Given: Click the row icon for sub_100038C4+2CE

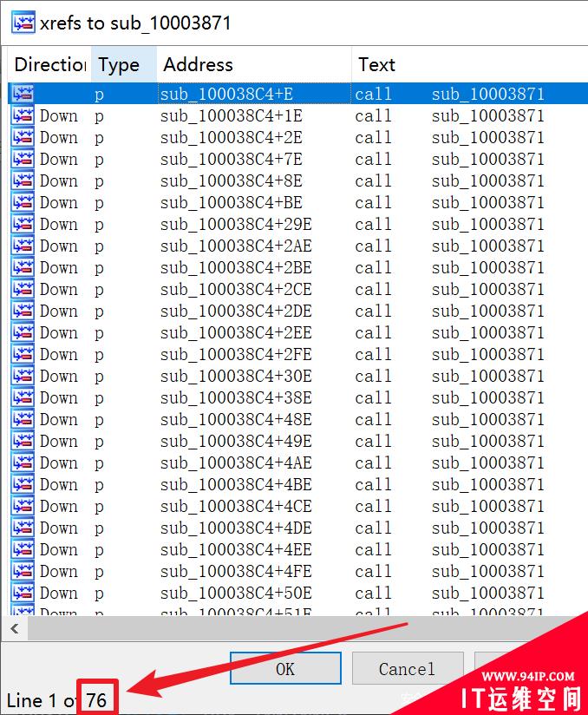Looking at the screenshot, I should (23, 289).
